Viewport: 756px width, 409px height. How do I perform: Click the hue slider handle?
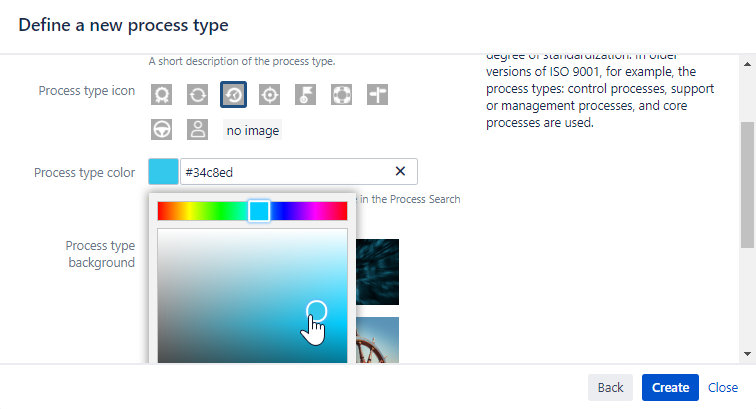click(x=259, y=211)
